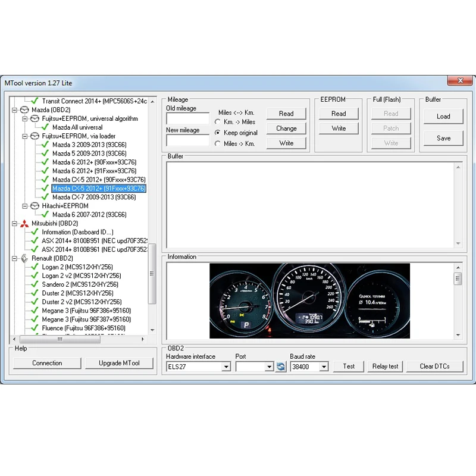
Task: Collapse the Fujitsu+EEPROM, universal algorithm node
Action: pos(25,118)
